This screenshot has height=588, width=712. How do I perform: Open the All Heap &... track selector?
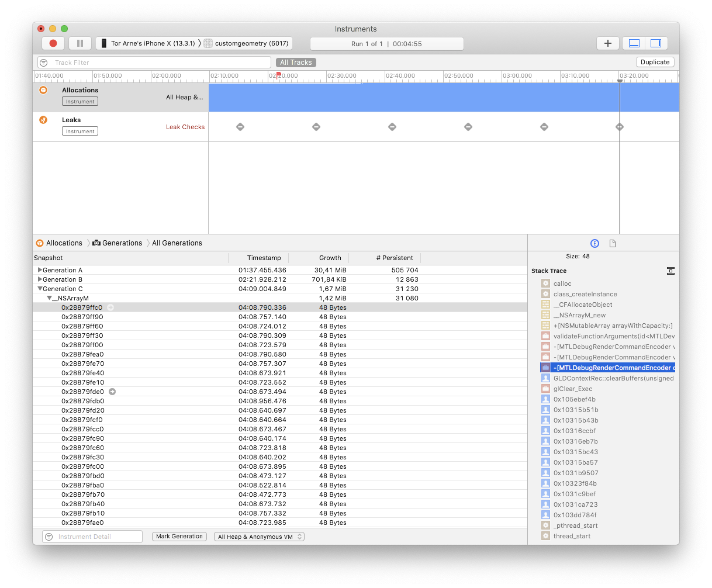click(185, 97)
